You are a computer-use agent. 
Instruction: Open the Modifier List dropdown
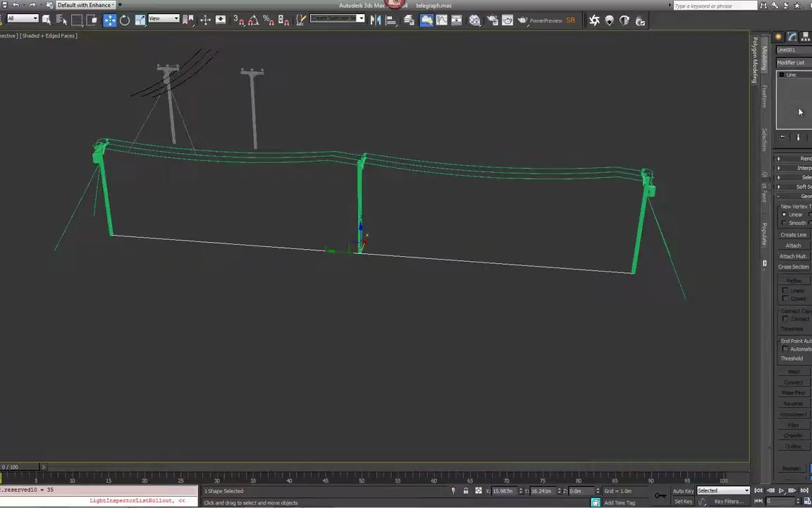pos(794,63)
